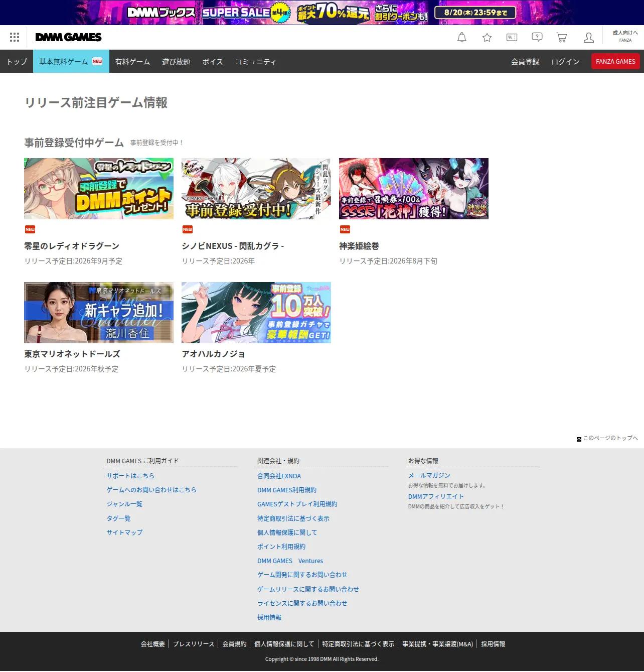Click 会社概要 in bottom footer bar
Image resolution: width=644 pixels, height=672 pixels.
(x=153, y=644)
